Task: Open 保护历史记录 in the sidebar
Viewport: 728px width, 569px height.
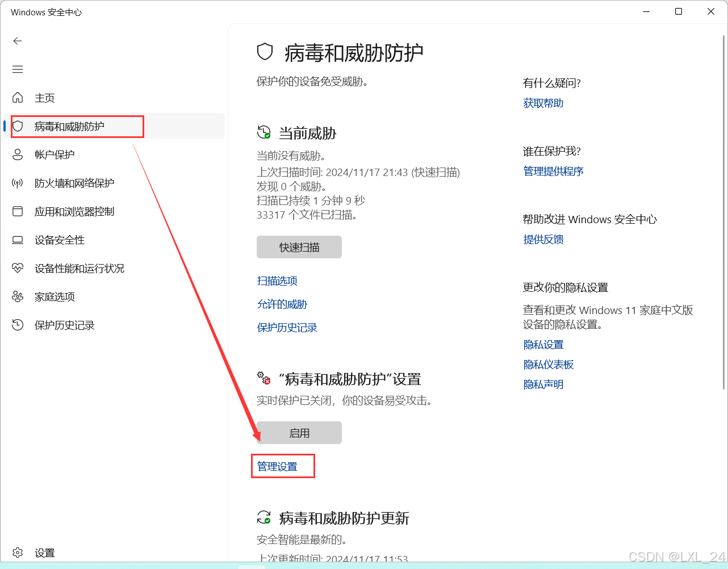Action: tap(114, 325)
